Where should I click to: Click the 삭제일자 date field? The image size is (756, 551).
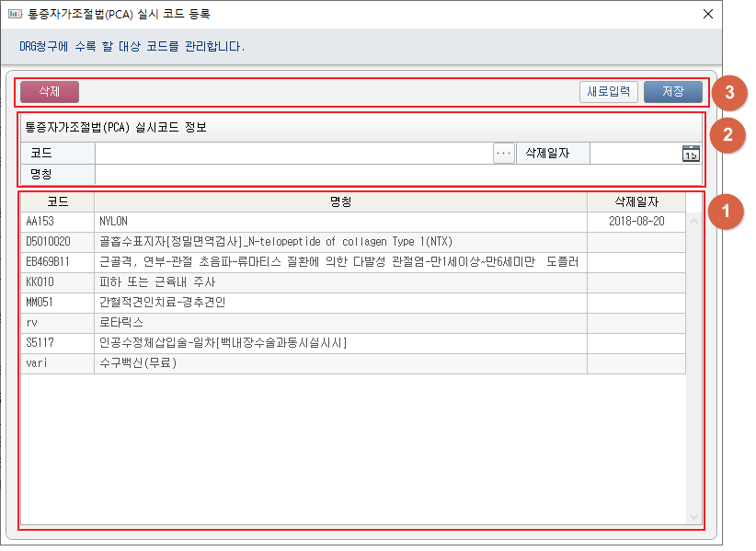coord(635,154)
